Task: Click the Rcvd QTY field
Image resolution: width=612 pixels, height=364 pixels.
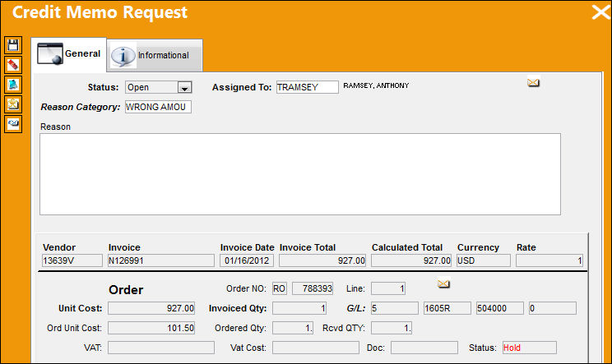Action: tap(392, 328)
